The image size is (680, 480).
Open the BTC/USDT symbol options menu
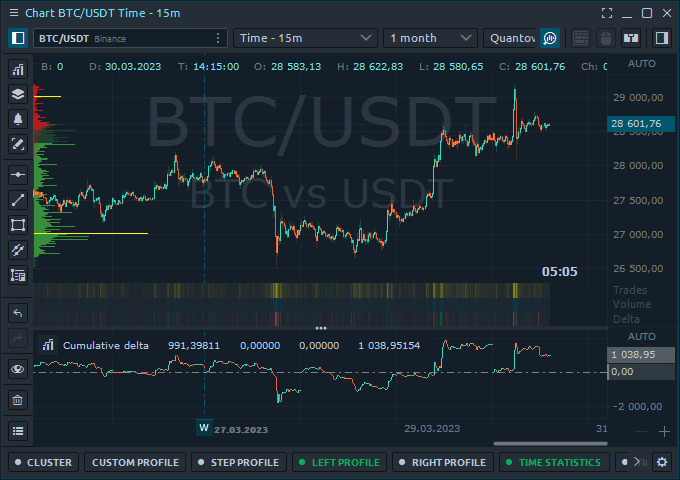tap(218, 38)
